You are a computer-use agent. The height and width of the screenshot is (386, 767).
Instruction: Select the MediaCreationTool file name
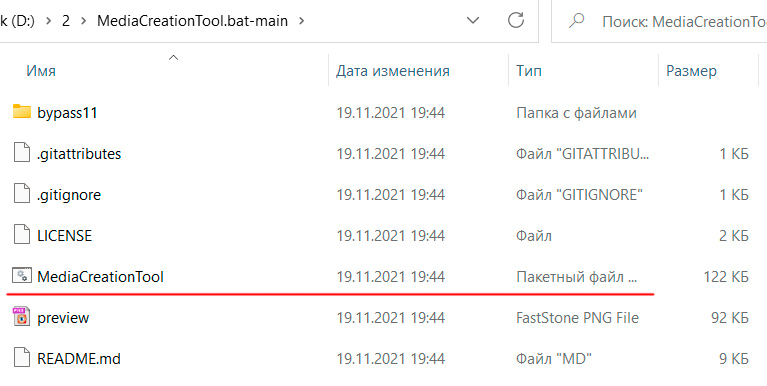click(x=100, y=276)
